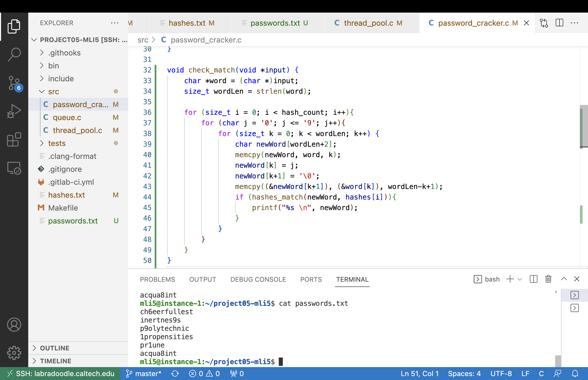Click the Manage gear icon

pyautogui.click(x=14, y=353)
